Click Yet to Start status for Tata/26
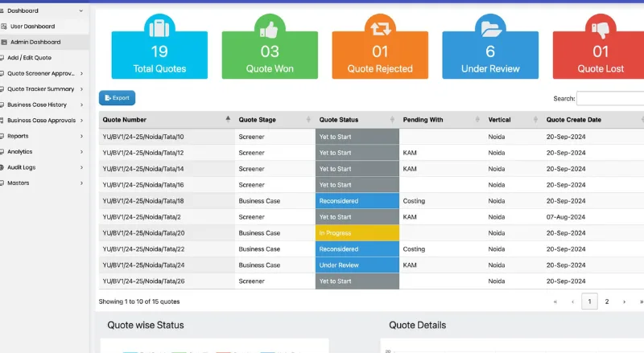 click(357, 281)
